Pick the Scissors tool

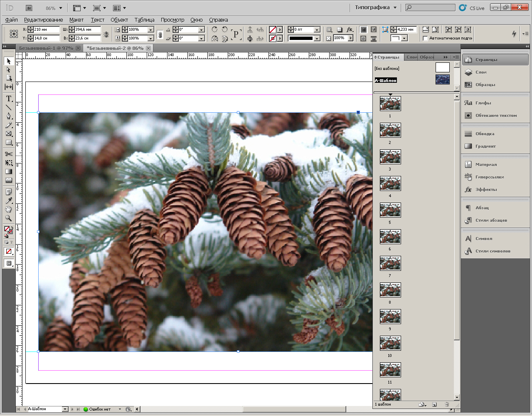8,154
